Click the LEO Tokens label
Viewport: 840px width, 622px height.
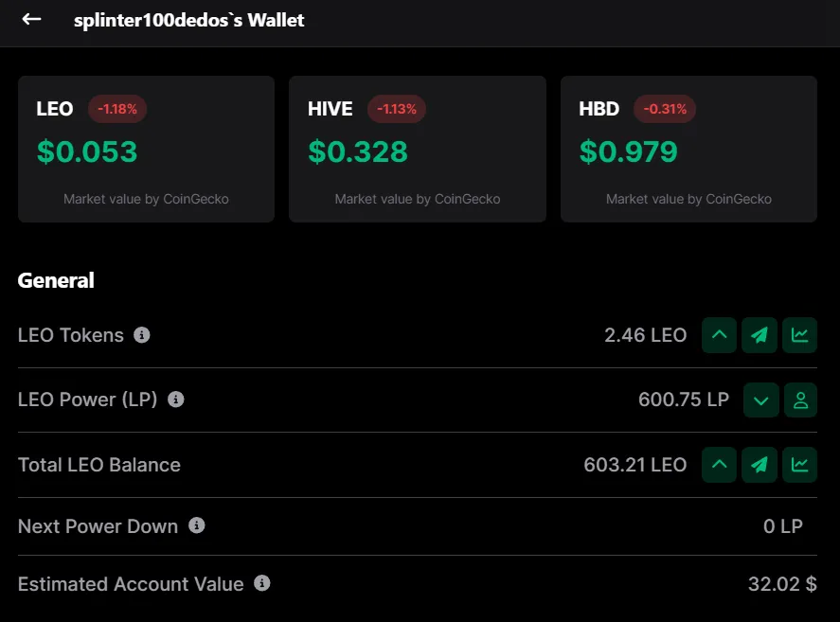tap(71, 335)
